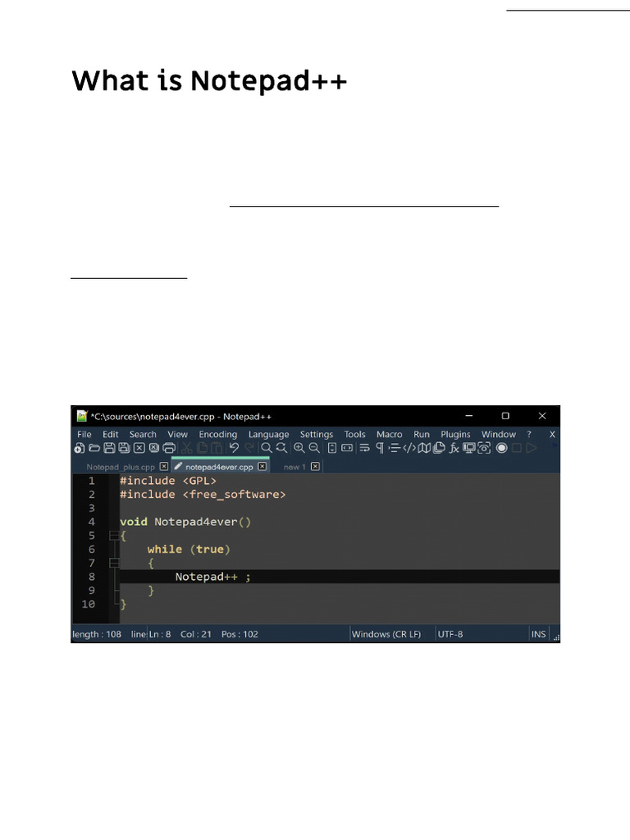Collapse the fold marker on line 5

(114, 536)
